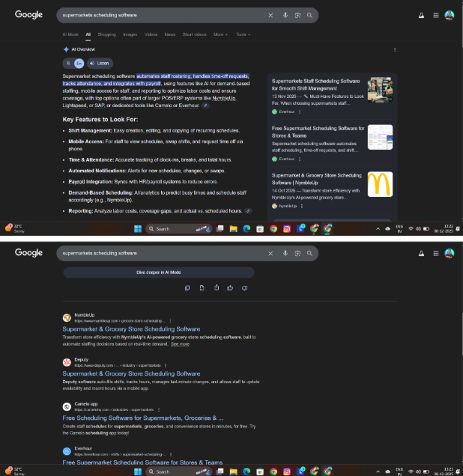Click the export document icon below Dive deeper

point(202,288)
